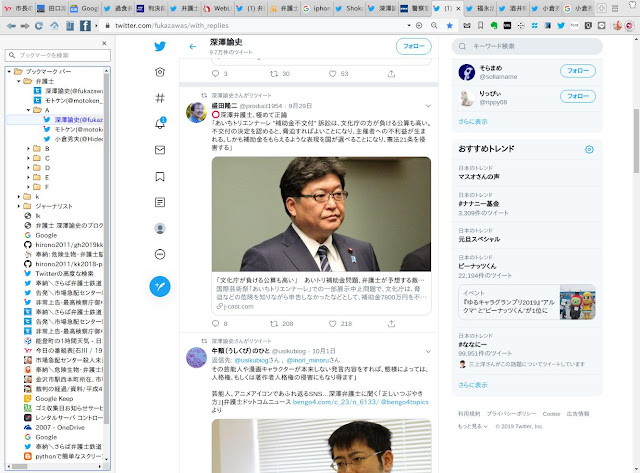
Task: Reload the page with the refresh icon
Action: pyautogui.click(x=39, y=26)
